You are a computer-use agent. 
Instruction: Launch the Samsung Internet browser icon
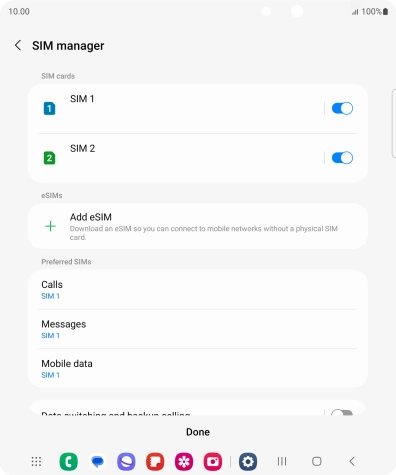(x=126, y=461)
